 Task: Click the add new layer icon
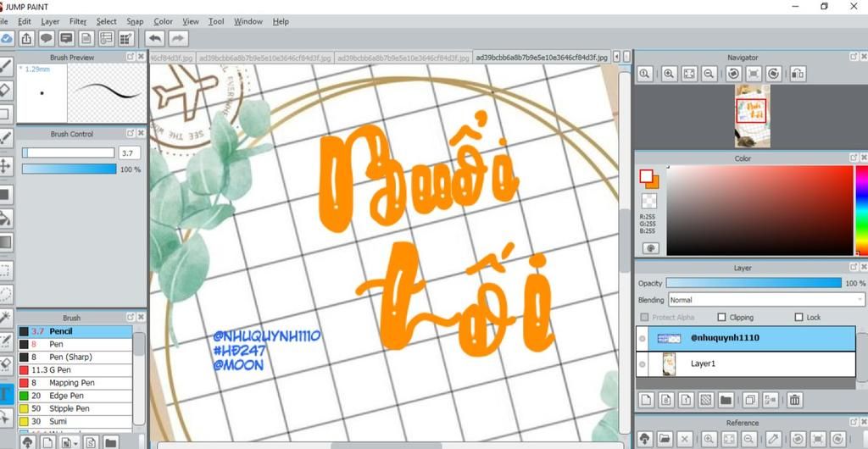coord(646,399)
